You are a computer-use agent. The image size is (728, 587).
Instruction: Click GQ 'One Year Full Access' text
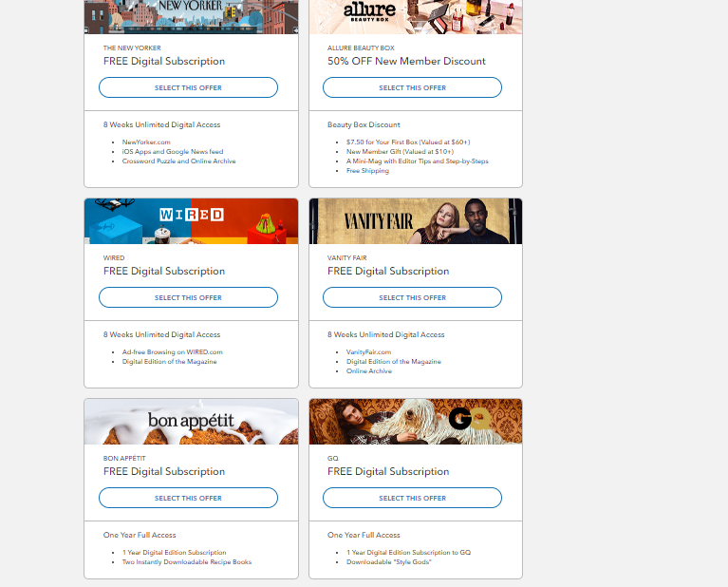pos(364,535)
